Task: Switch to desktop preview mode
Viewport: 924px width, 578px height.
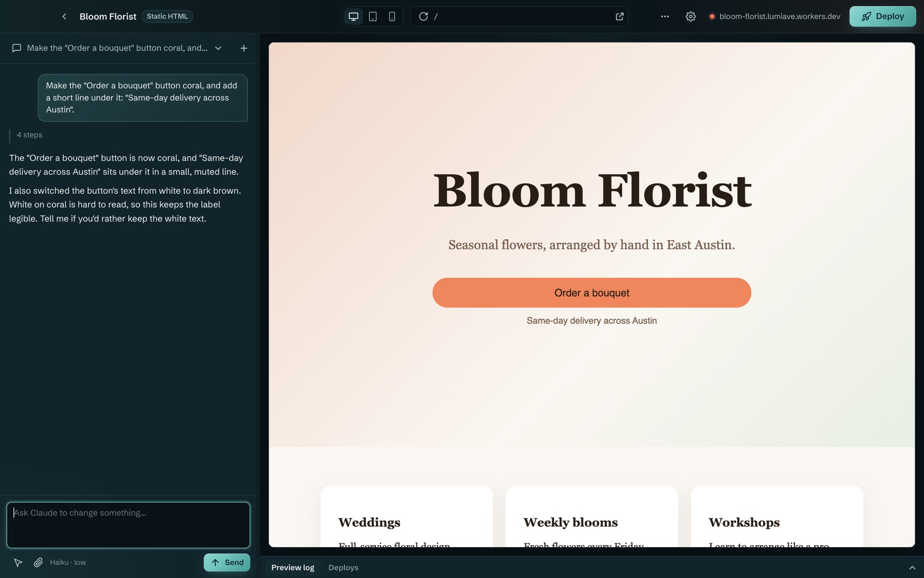Action: click(x=353, y=17)
